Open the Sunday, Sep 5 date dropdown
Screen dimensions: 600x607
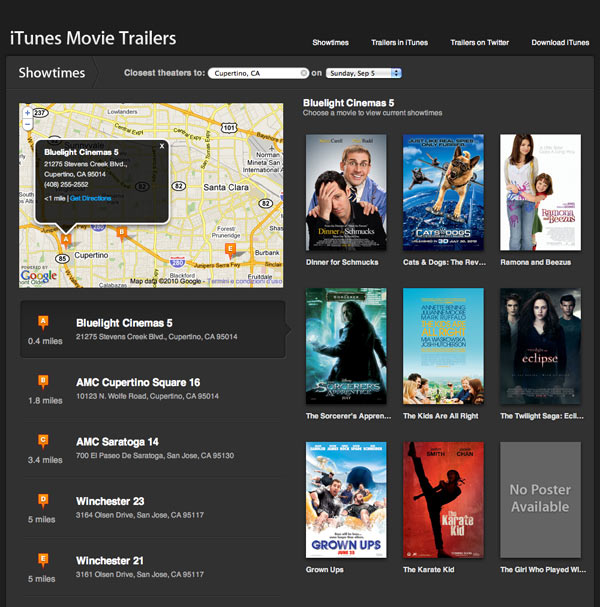[x=363, y=73]
